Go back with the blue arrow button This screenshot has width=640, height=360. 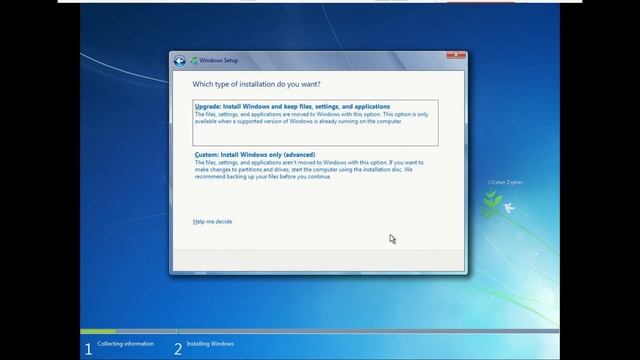click(x=180, y=61)
